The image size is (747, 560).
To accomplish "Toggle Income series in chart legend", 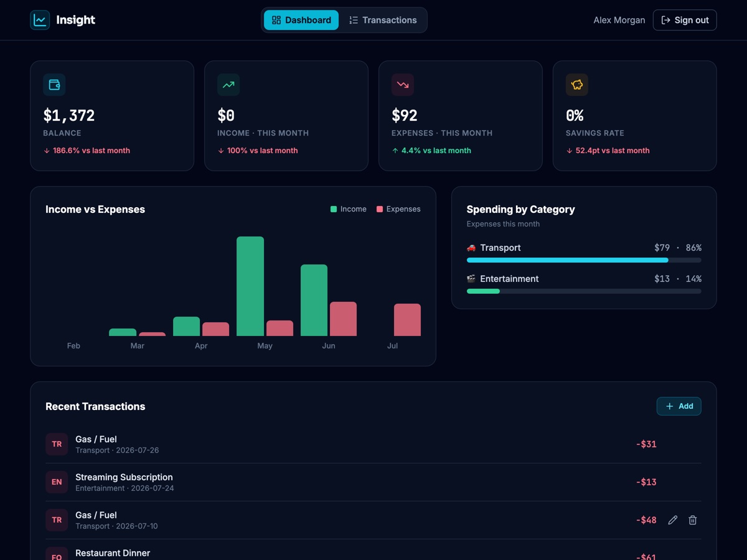I will pos(349,209).
